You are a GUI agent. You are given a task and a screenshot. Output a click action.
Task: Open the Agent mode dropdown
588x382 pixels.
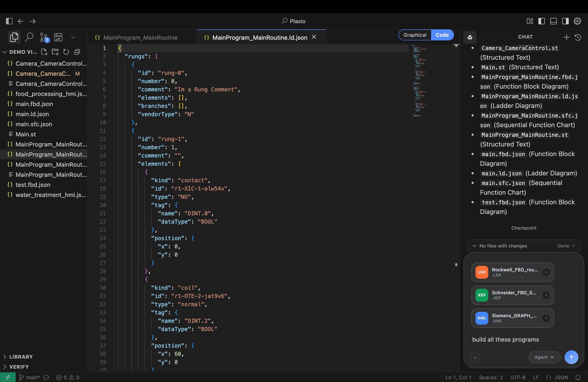click(x=544, y=357)
